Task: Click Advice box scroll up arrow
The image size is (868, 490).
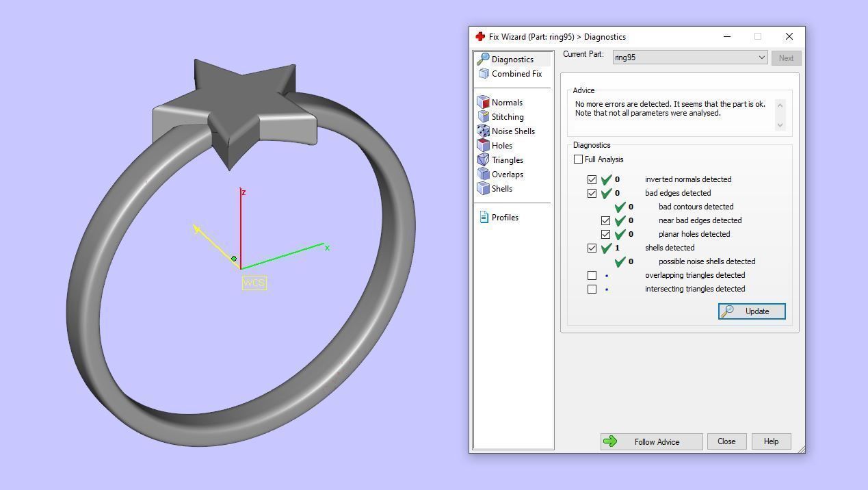Action: click(x=780, y=105)
